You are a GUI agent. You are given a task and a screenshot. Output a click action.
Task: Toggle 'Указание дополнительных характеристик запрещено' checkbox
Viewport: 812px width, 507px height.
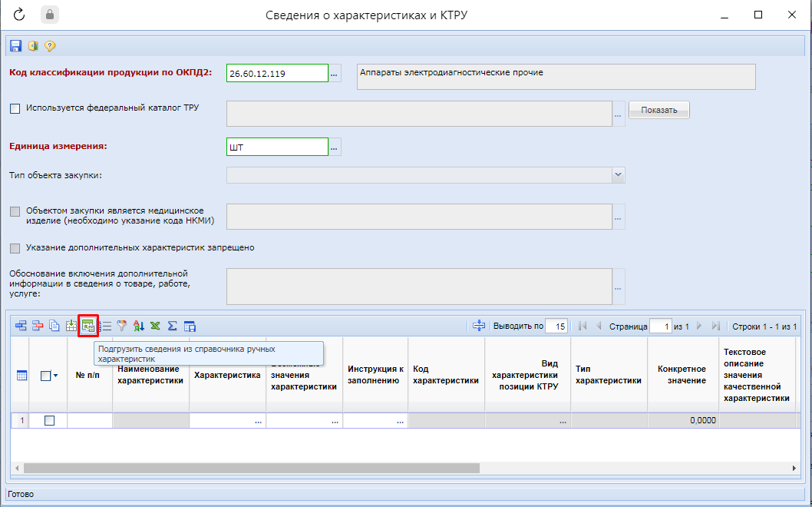(15, 248)
